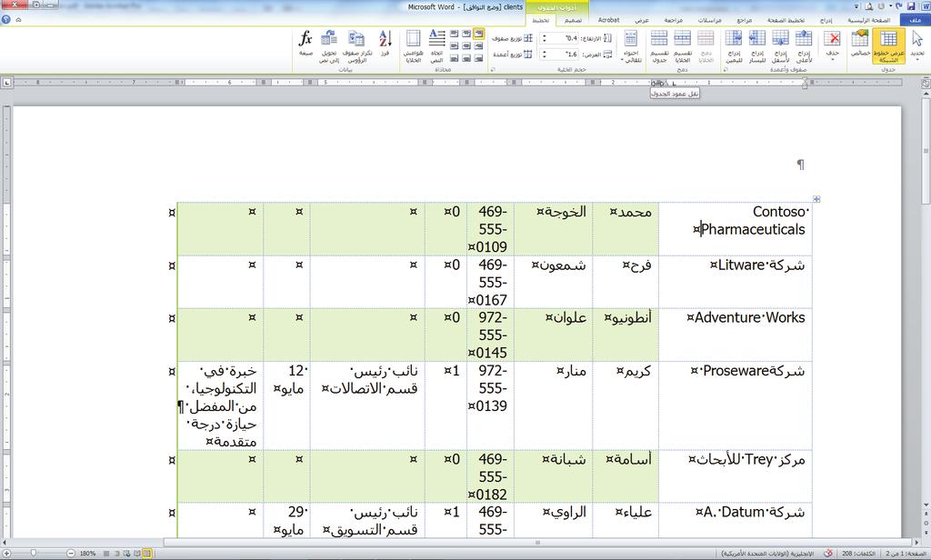Click Distribute Columns (توزيع أعمدة)
This screenshot has height=560, width=931.
click(x=513, y=55)
